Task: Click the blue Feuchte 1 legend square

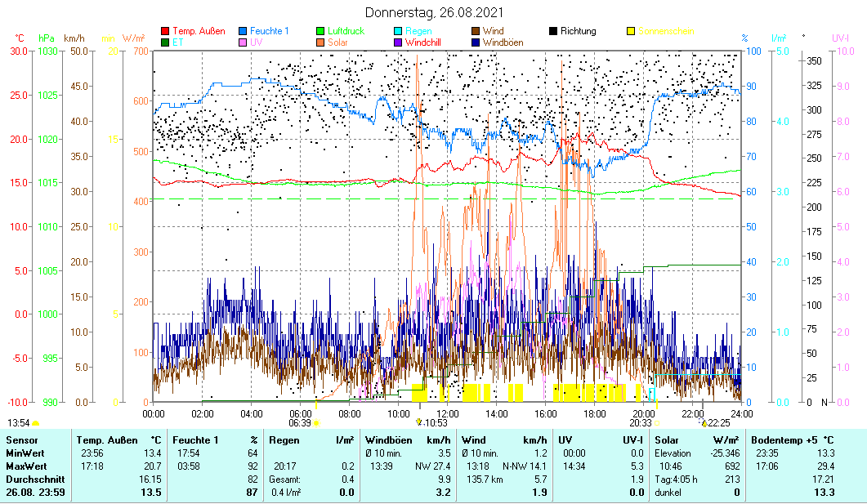Action: pyautogui.click(x=244, y=31)
